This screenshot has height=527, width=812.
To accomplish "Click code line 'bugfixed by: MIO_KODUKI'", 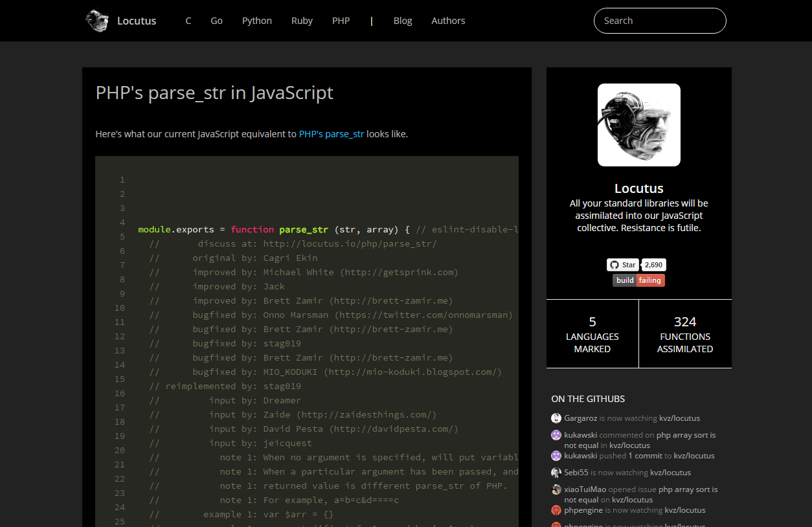I will point(326,372).
